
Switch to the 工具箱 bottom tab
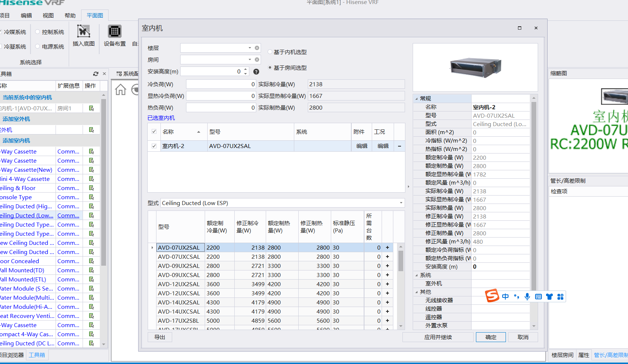pos(37,355)
